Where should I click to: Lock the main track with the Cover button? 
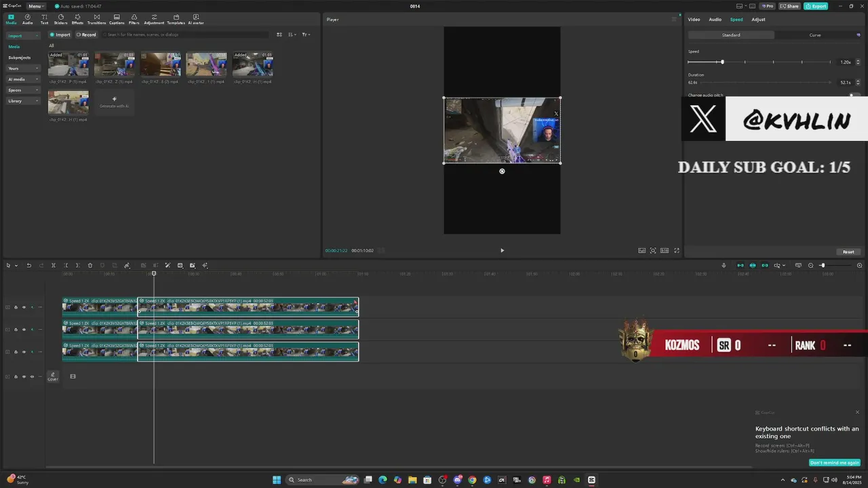coord(16,376)
